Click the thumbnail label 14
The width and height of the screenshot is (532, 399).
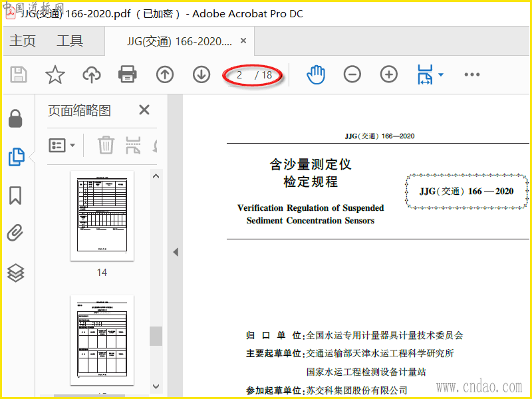point(102,273)
